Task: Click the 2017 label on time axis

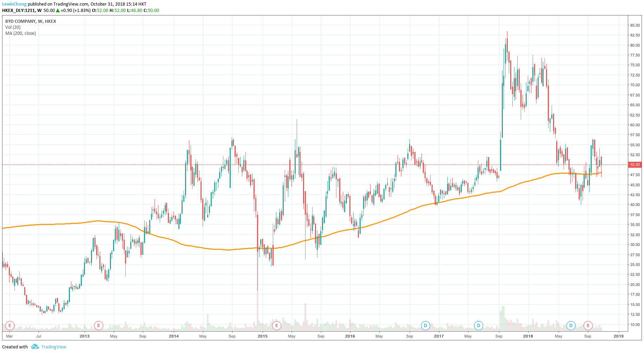Action: 439,336
